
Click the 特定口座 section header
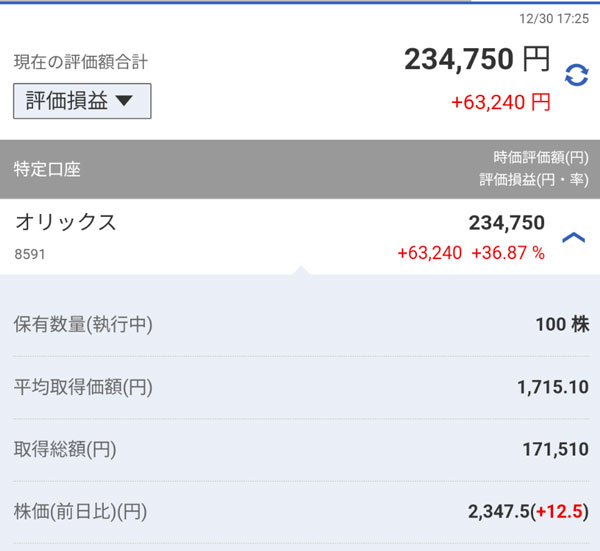(47, 169)
